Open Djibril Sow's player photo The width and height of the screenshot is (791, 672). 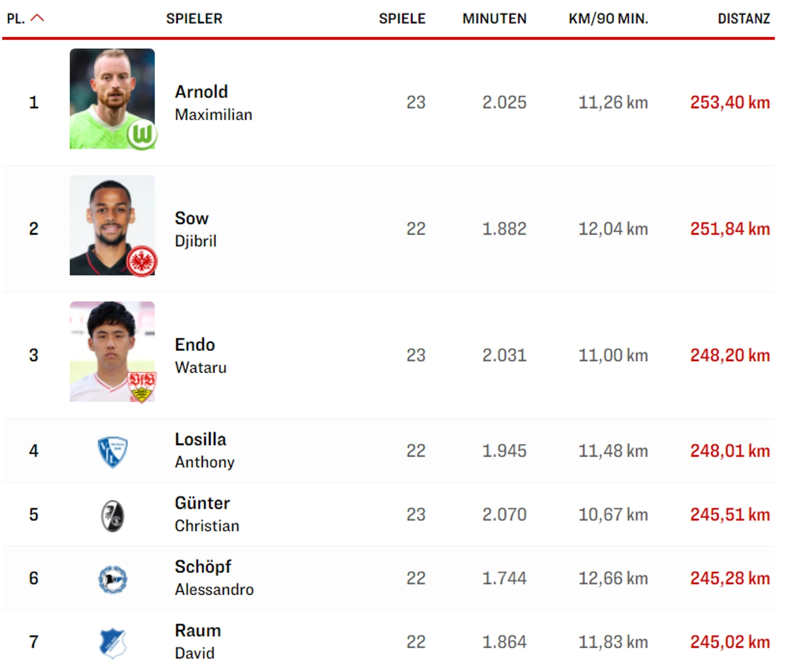(x=112, y=225)
